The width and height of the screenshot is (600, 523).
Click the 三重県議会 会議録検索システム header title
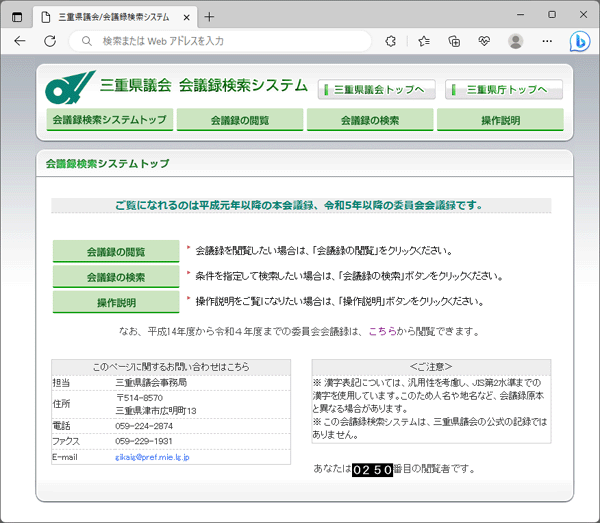point(204,85)
